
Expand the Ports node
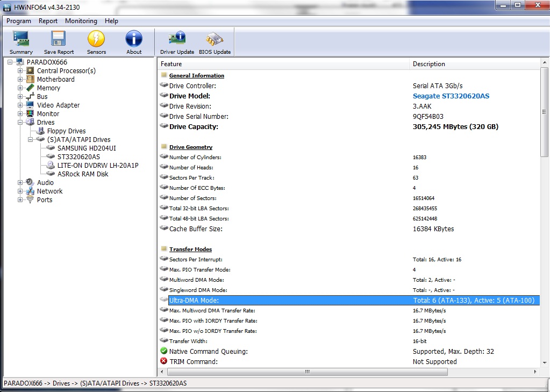(x=20, y=199)
